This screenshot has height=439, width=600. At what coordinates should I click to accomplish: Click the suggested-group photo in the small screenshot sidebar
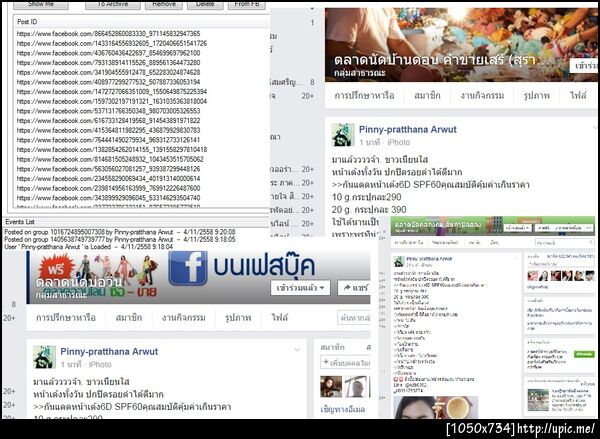(538, 400)
